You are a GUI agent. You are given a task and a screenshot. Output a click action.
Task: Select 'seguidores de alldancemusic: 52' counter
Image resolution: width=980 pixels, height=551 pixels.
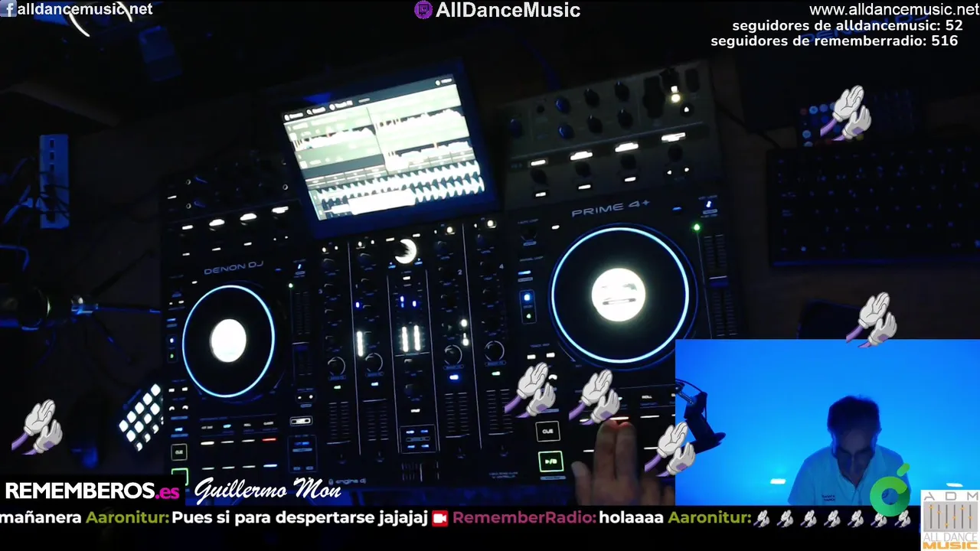848,25
